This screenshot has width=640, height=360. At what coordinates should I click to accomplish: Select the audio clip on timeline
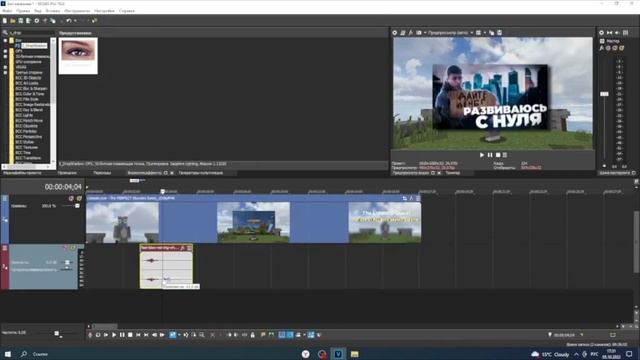pyautogui.click(x=166, y=267)
